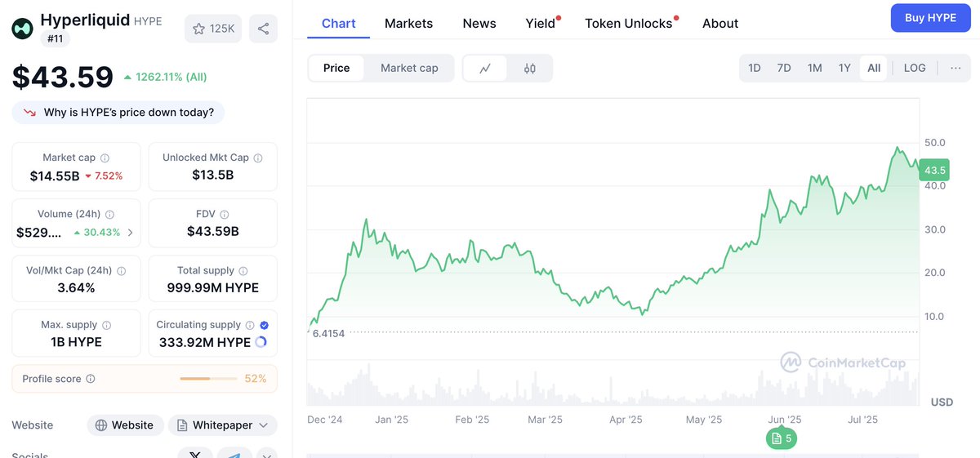980x458 pixels.
Task: Click the X social icon
Action: point(195,454)
